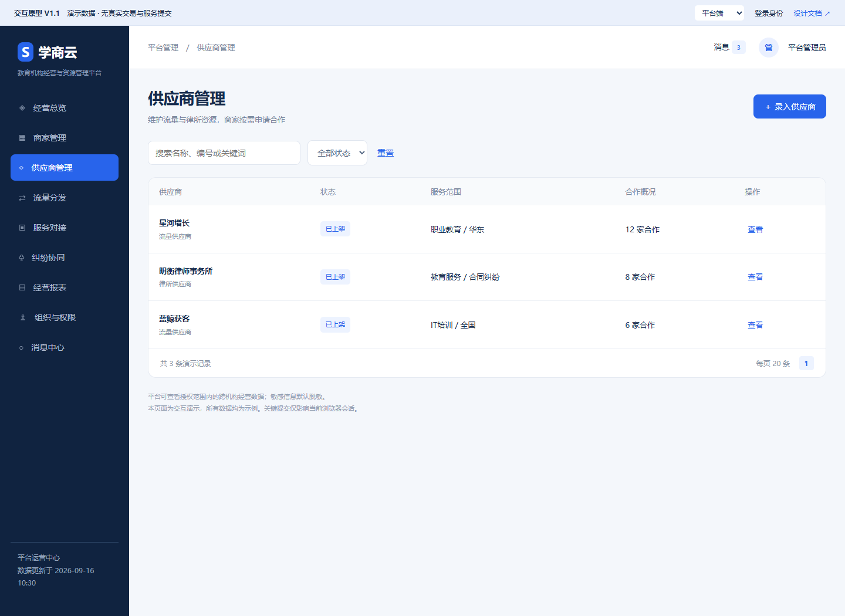Click supplier name 星河增长
845x616 pixels.
click(x=174, y=223)
